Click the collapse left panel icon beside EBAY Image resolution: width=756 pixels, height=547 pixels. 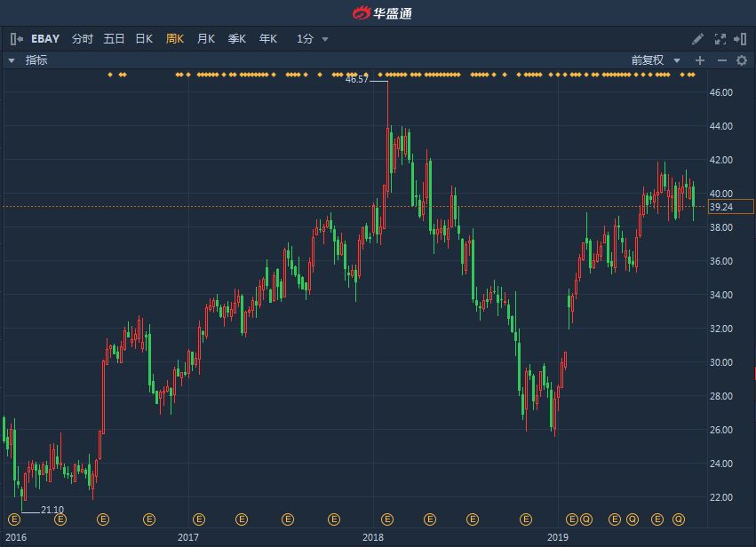(16, 39)
